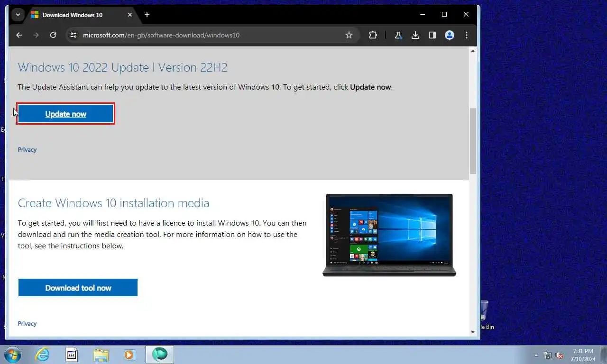The image size is (607, 364).
Task: Open a new tab with plus button
Action: 147,15
